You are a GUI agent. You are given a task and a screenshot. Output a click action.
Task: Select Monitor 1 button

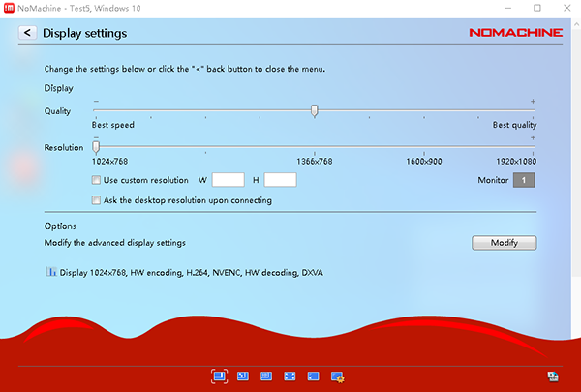pyautogui.click(x=523, y=180)
